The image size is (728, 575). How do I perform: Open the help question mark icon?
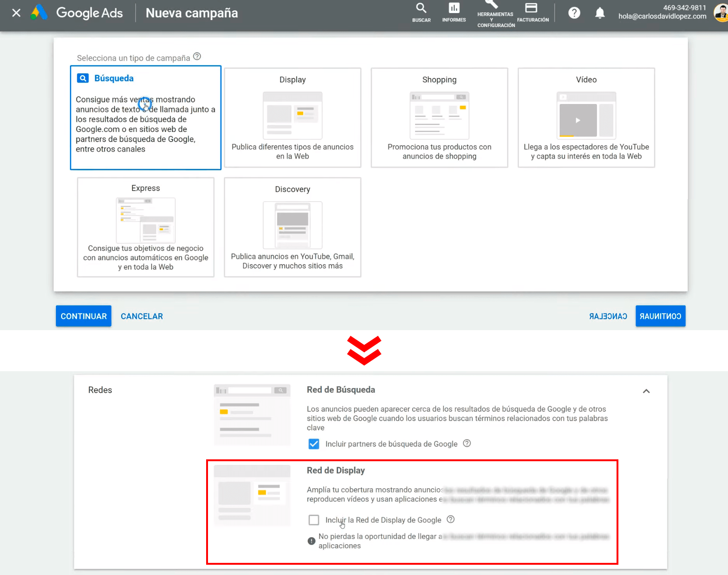point(574,13)
